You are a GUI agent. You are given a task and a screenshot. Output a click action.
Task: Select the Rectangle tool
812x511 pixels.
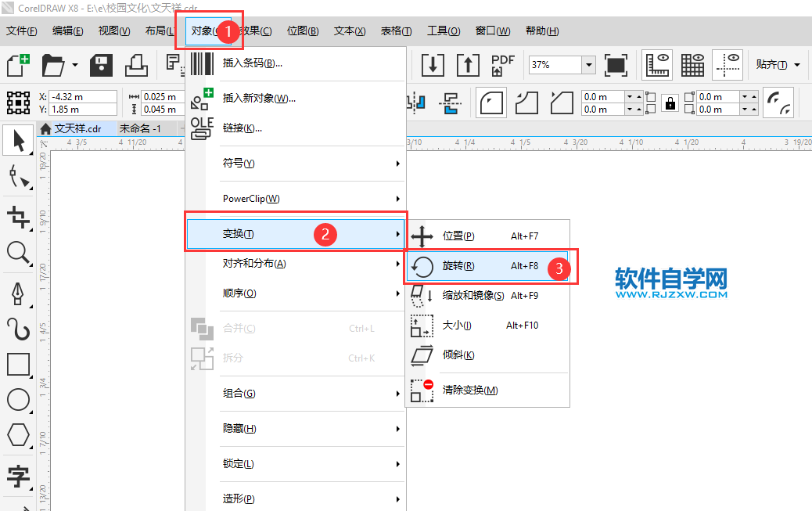(17, 364)
